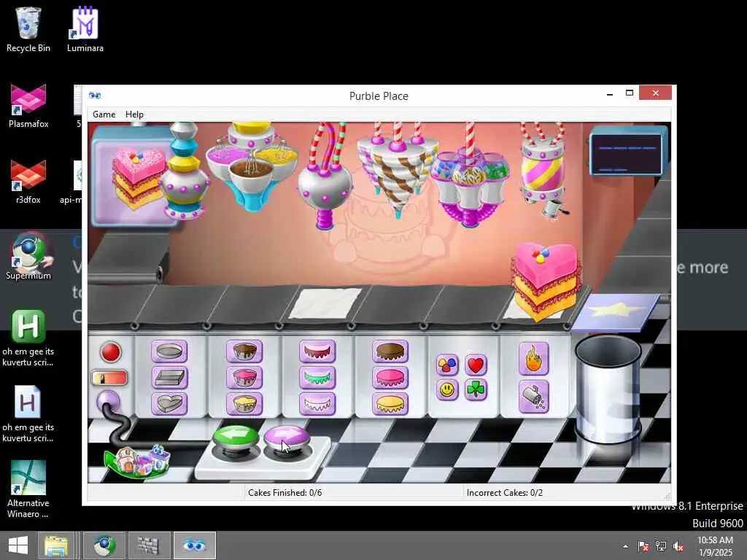Apply pink icing on top
Image resolution: width=747 pixels, height=560 pixels.
pos(390,378)
